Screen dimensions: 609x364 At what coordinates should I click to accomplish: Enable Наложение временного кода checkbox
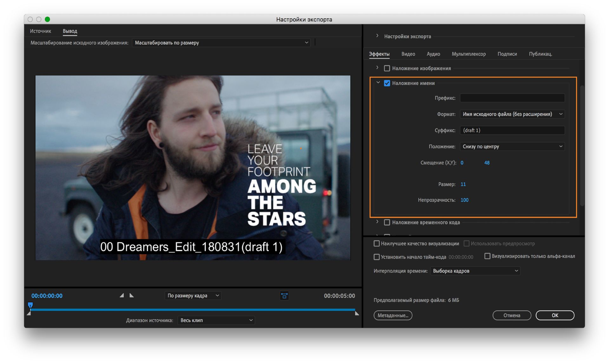pyautogui.click(x=387, y=222)
